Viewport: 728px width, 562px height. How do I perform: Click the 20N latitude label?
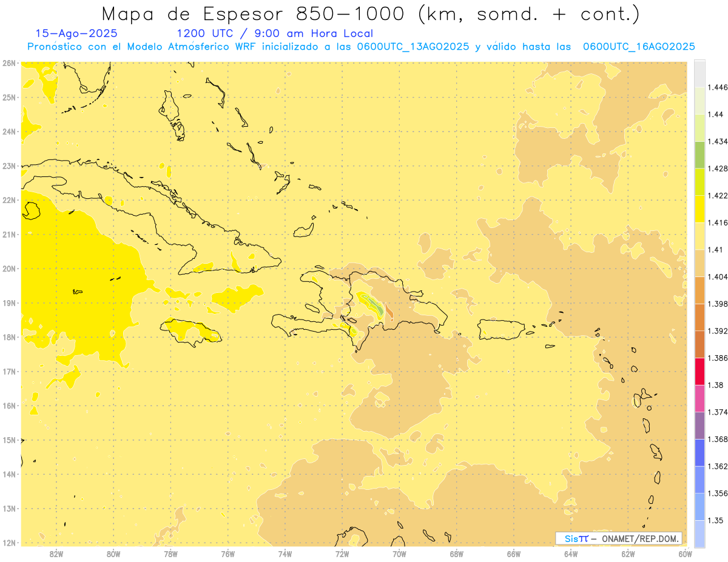[8, 269]
